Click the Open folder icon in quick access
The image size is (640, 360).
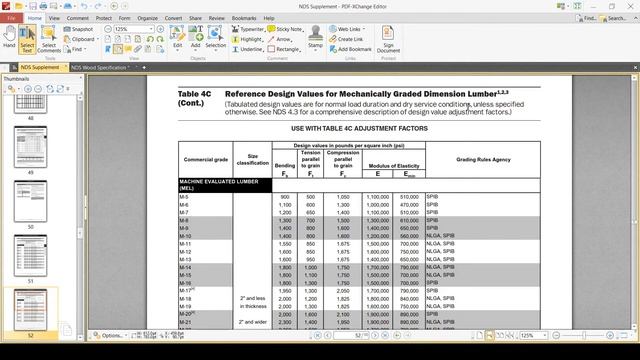point(19,6)
